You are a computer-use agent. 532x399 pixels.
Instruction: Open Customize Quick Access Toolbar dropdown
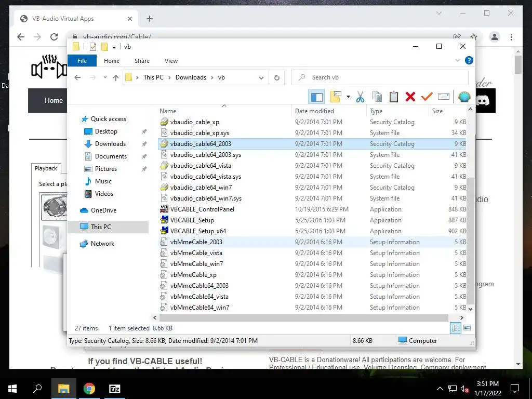click(114, 47)
